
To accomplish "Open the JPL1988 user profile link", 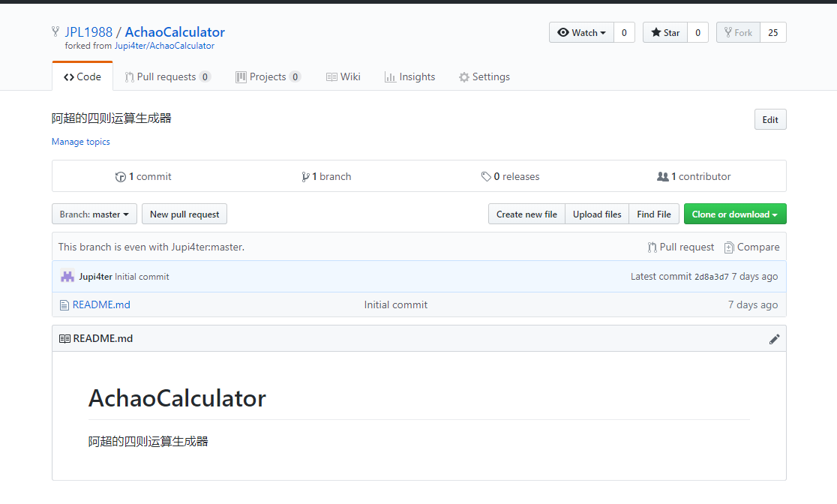I will (x=88, y=32).
